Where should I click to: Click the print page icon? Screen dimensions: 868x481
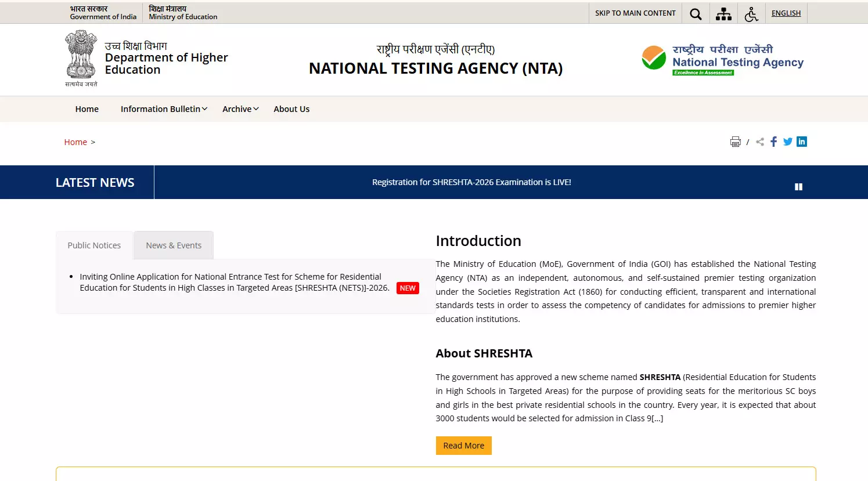pyautogui.click(x=736, y=142)
